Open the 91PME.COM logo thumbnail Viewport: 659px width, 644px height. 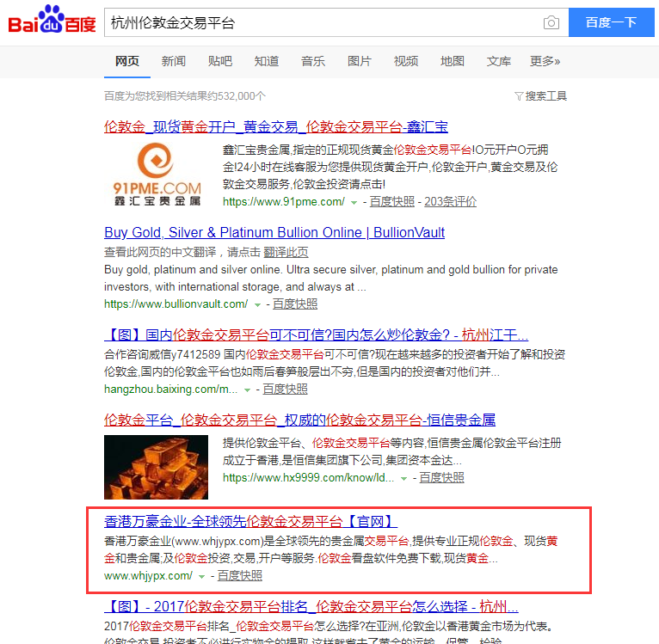coord(157,174)
